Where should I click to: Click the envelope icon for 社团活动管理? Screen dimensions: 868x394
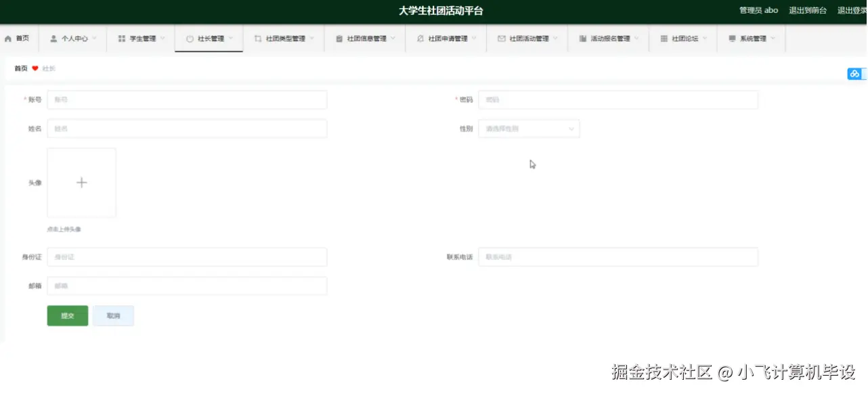(502, 39)
